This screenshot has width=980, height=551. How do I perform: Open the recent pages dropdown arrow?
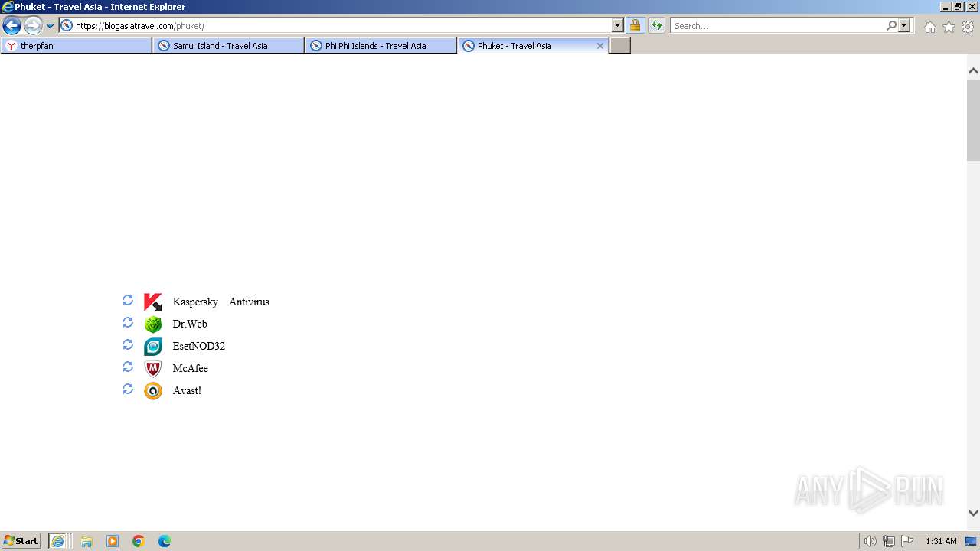51,26
